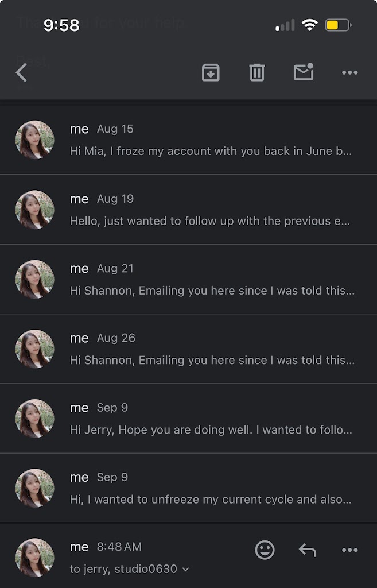Expand the Aug 15 message to Mia

210,151
